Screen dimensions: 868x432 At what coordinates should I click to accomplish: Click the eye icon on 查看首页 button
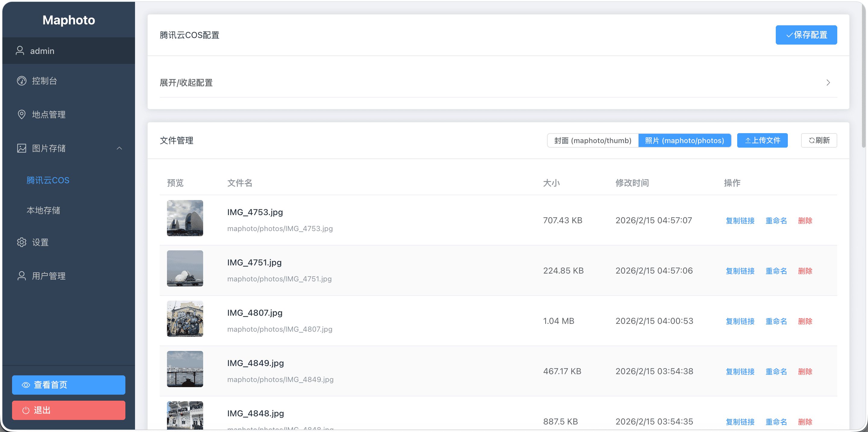(x=26, y=385)
